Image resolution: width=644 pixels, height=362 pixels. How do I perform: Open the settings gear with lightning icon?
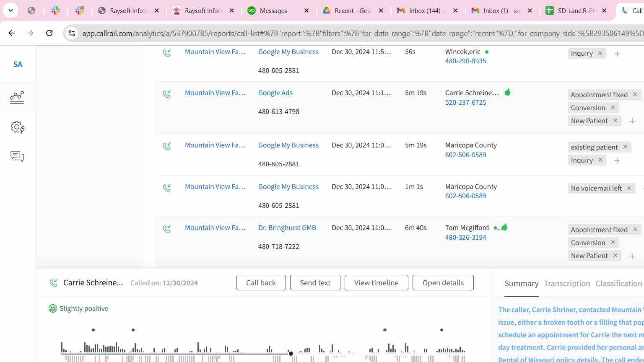pos(18,127)
